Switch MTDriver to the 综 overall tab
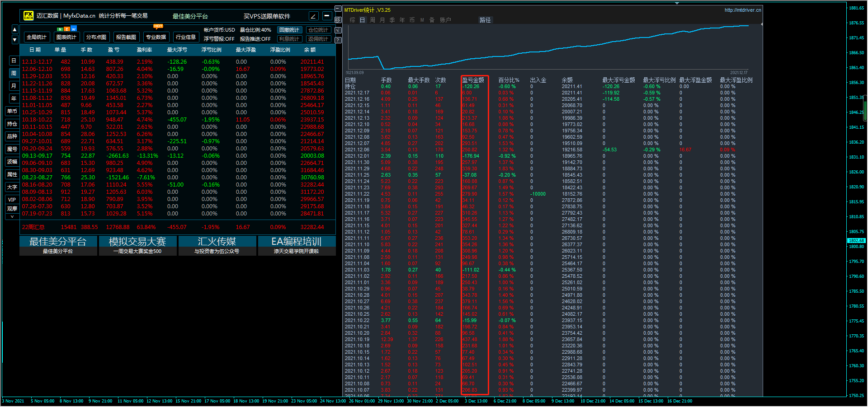868x407 pixels. [x=353, y=20]
